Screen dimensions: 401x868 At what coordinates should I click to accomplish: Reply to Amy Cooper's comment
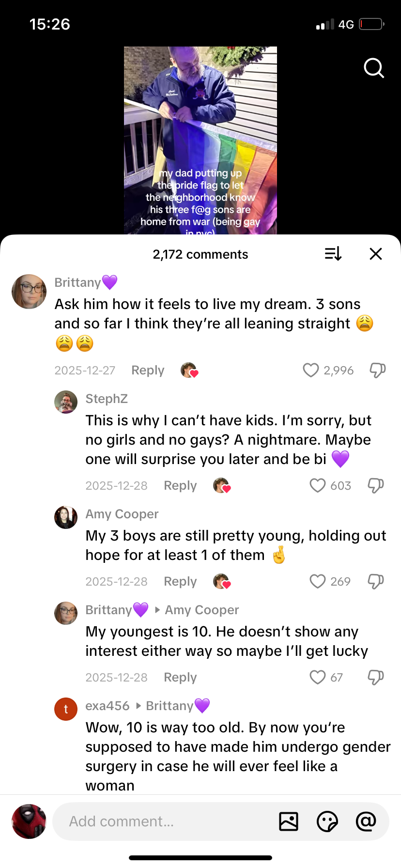tap(180, 582)
